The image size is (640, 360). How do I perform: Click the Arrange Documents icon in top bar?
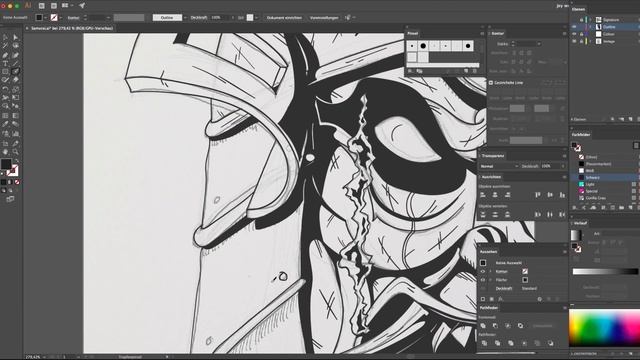click(65, 6)
